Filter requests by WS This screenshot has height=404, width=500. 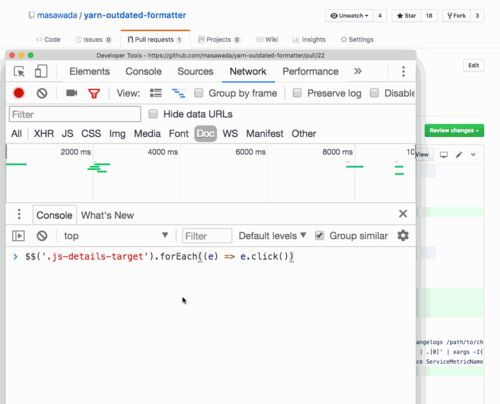pos(230,134)
